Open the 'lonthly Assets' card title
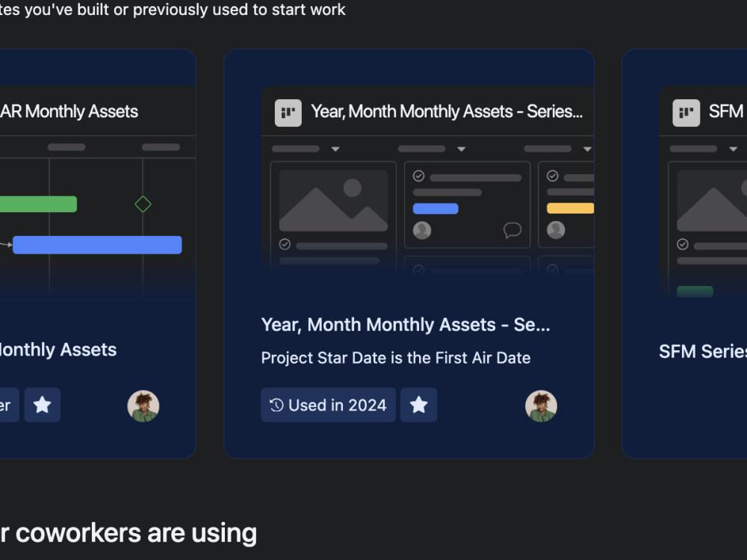The height and width of the screenshot is (560, 747). [x=58, y=350]
